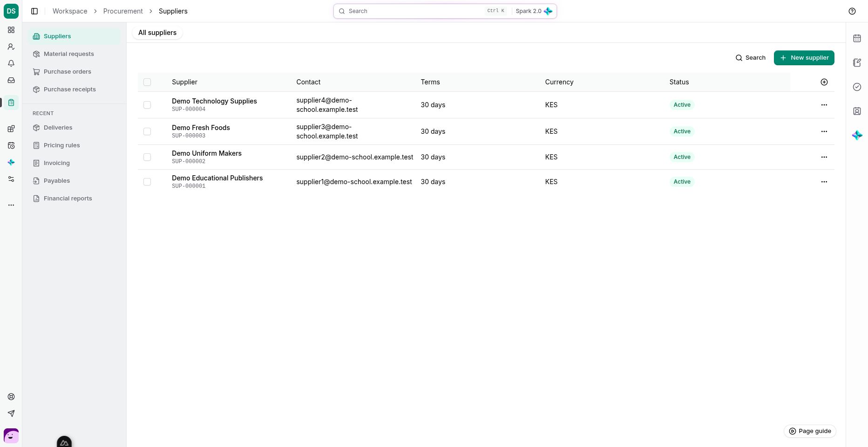Viewport: 868px width, 447px height.
Task: Click the Demo Fresh Foods supplier name
Action: pyautogui.click(x=201, y=128)
